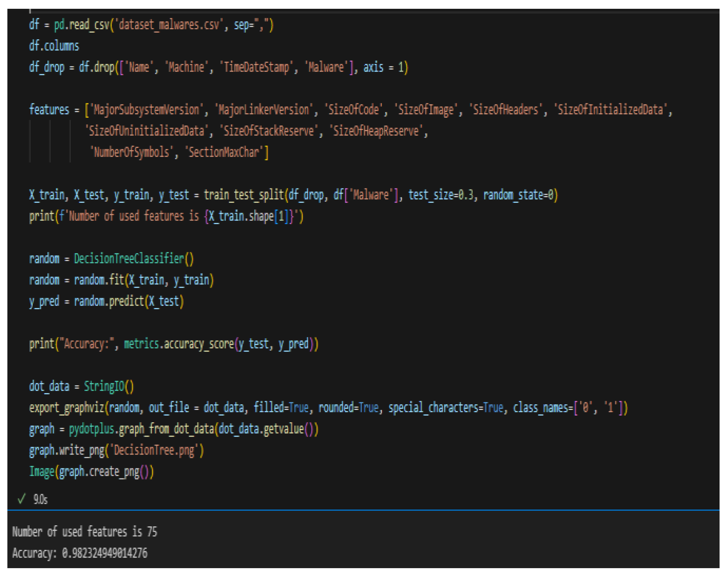728x578 pixels.
Task: Click the random_state=0 argument
Action: point(519,195)
